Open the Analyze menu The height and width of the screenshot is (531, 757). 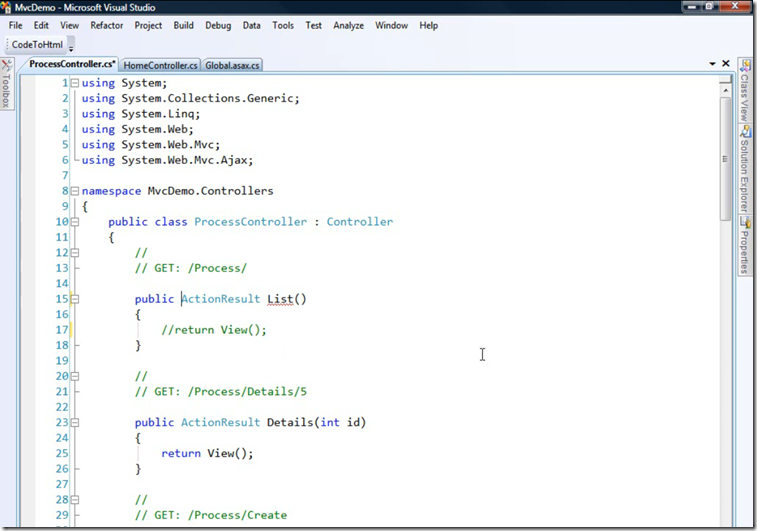click(349, 26)
